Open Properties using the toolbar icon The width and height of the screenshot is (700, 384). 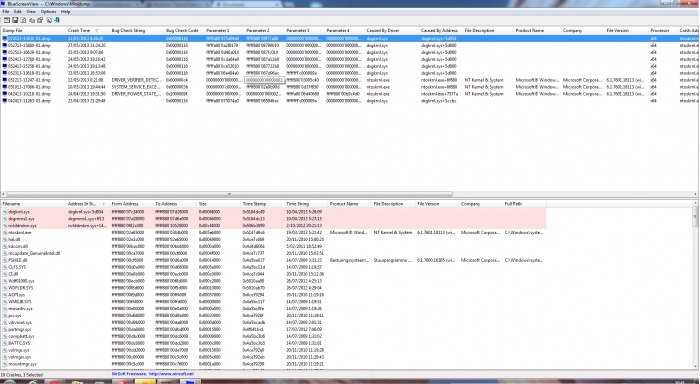pyautogui.click(x=40, y=20)
